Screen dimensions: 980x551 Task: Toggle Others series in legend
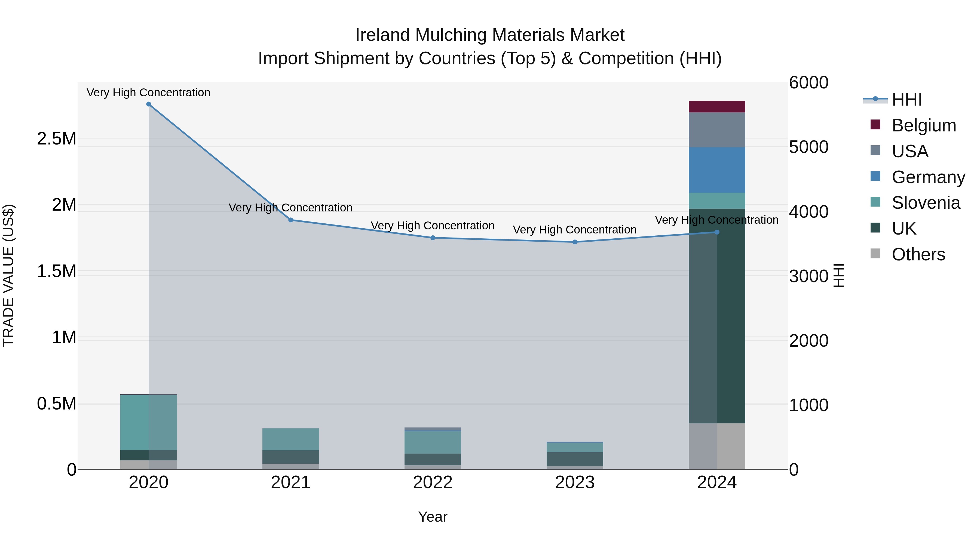[x=908, y=254]
